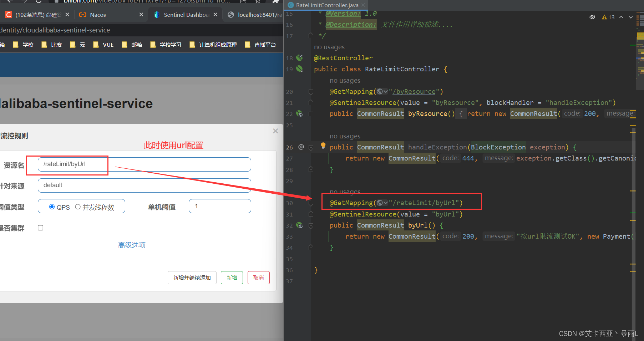Go to previous highlighted problem arrow
The image size is (644, 341).
621,17
